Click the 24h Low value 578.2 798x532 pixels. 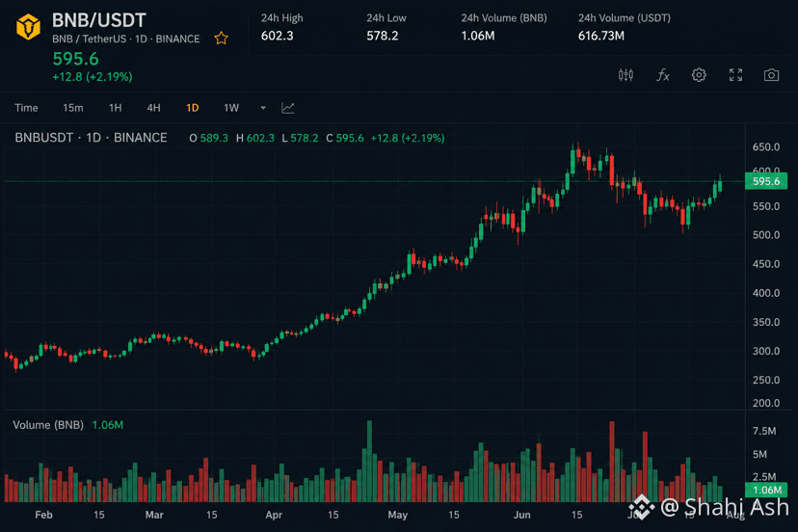pyautogui.click(x=383, y=36)
